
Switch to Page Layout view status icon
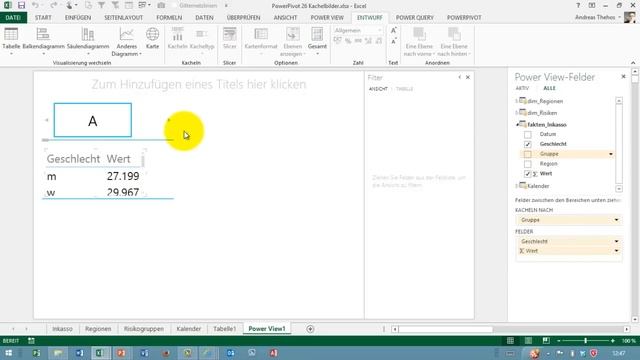[528, 340]
